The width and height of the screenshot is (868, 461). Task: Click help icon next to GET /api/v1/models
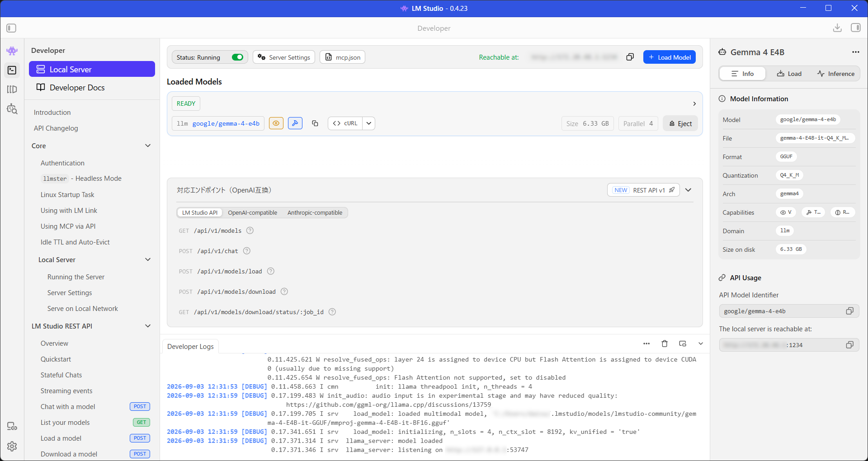[x=250, y=230]
